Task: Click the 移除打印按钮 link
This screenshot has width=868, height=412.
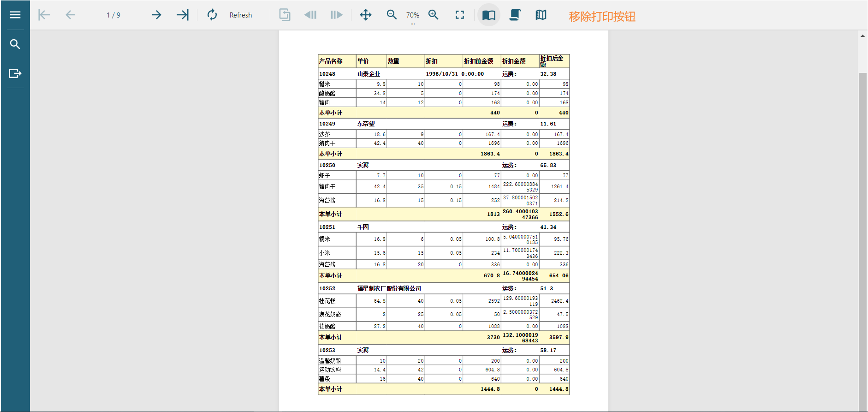Action: tap(602, 17)
